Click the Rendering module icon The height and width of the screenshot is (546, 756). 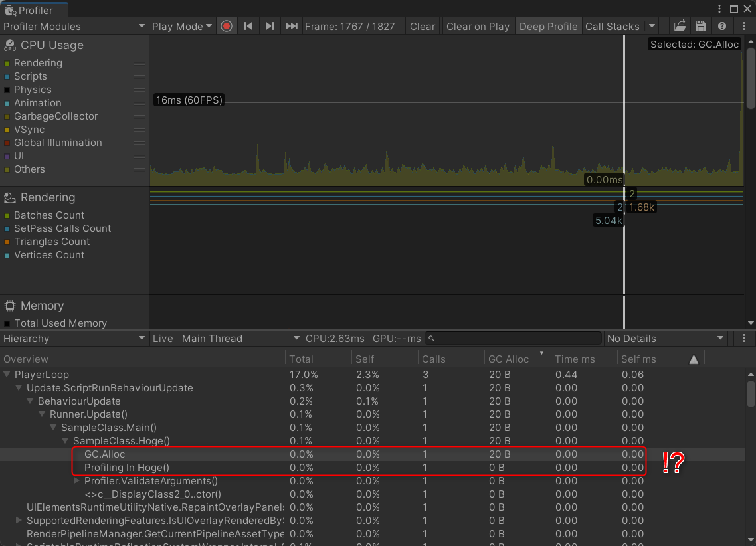[x=10, y=197]
